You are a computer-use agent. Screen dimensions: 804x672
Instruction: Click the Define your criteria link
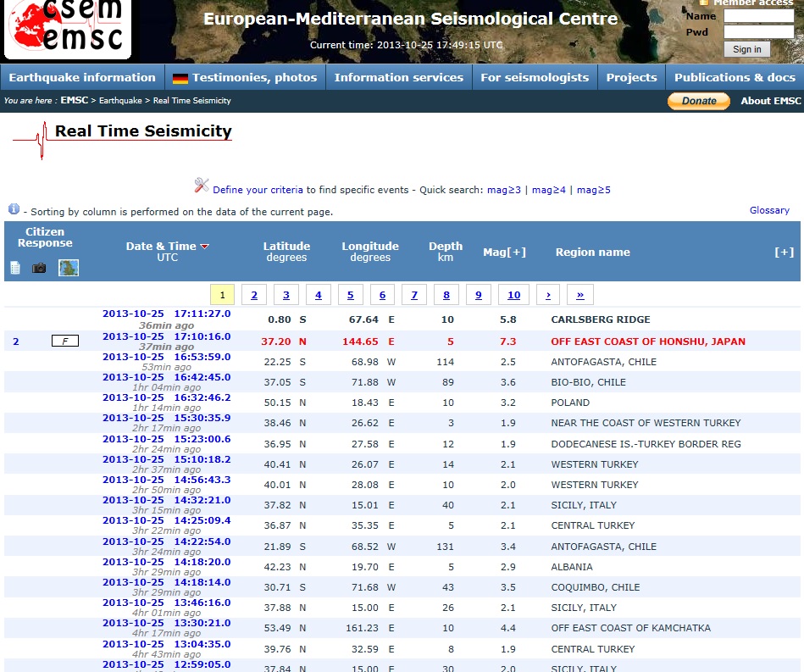[258, 190]
